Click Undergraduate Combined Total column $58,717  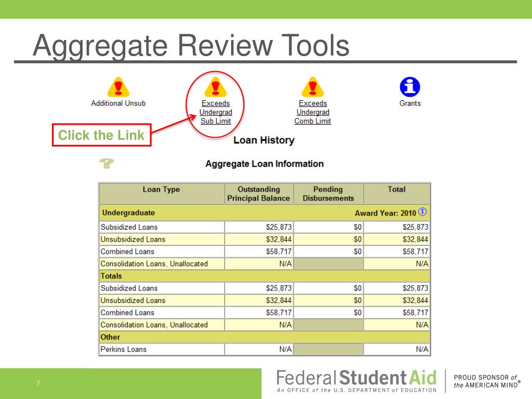point(415,251)
